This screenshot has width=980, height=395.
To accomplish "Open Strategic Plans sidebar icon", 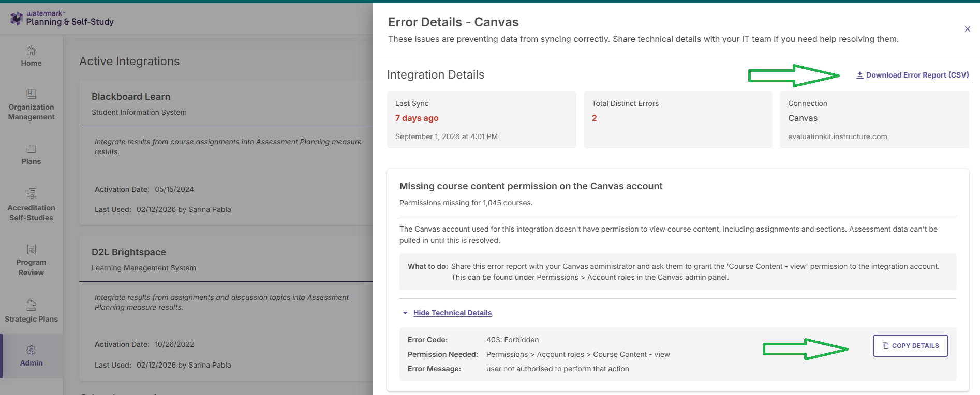I will coord(32,305).
